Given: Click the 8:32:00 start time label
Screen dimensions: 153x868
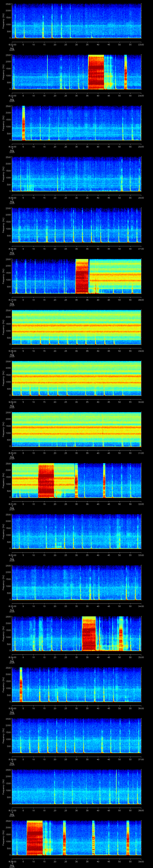Looking at the screenshot, I should pos(12,555).
